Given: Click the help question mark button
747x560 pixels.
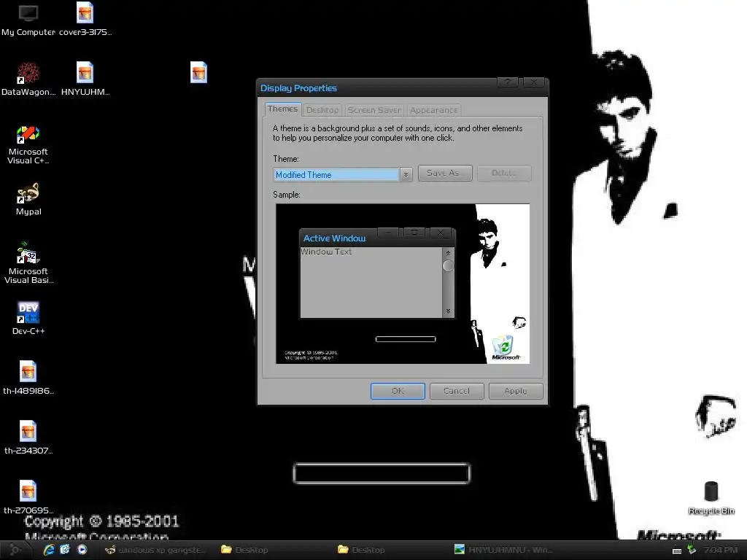Looking at the screenshot, I should (508, 83).
